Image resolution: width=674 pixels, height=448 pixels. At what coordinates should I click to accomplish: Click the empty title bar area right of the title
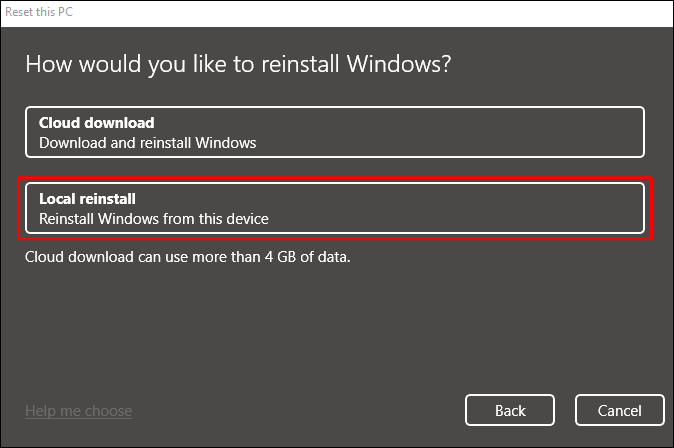click(400, 10)
